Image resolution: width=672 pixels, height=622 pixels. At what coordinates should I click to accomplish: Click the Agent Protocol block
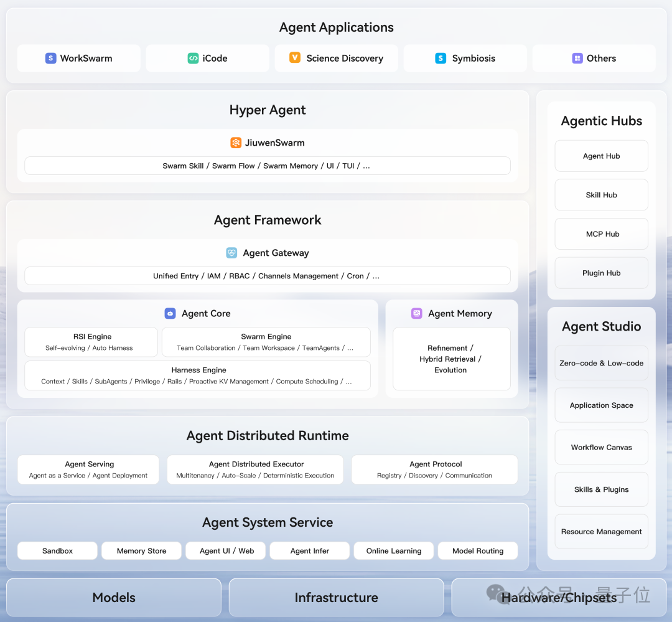434,469
